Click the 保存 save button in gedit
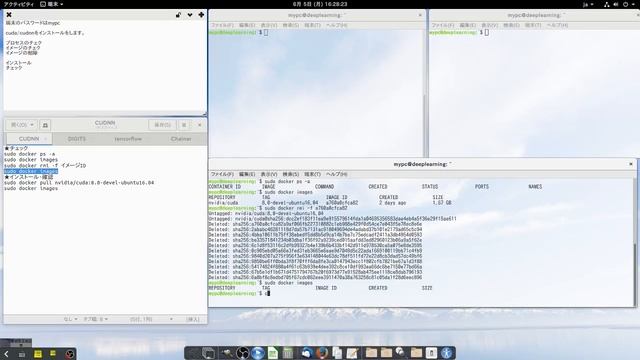This screenshot has height=360, width=640. pyautogui.click(x=162, y=125)
